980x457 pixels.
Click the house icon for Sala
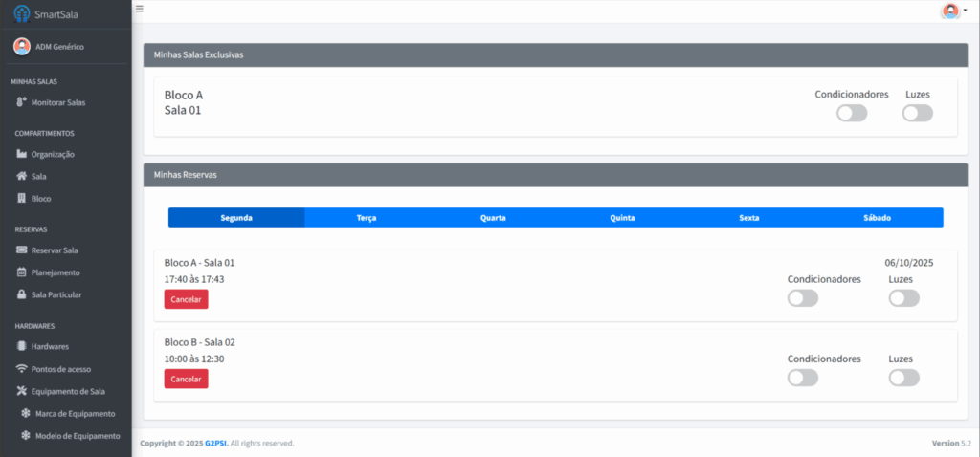[21, 177]
